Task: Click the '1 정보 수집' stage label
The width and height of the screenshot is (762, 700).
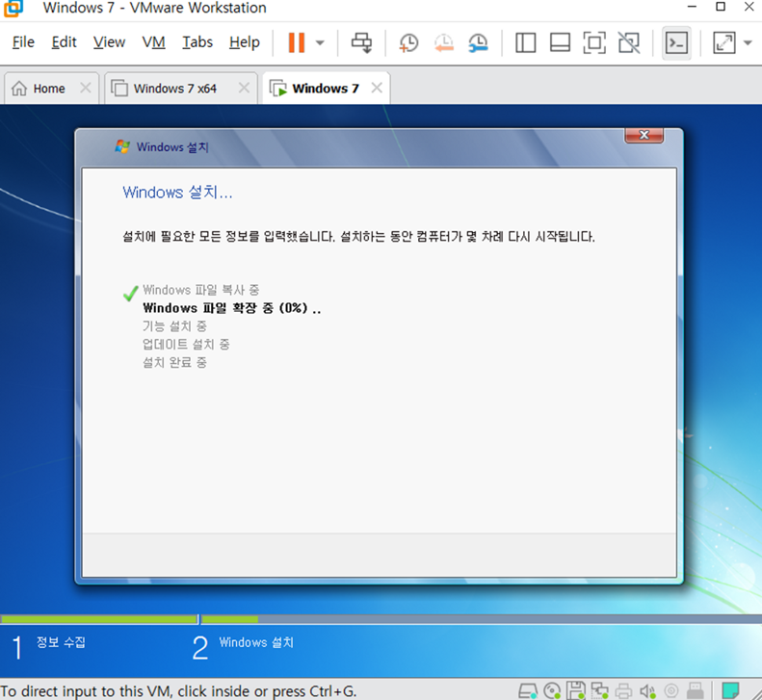Action: (48, 647)
